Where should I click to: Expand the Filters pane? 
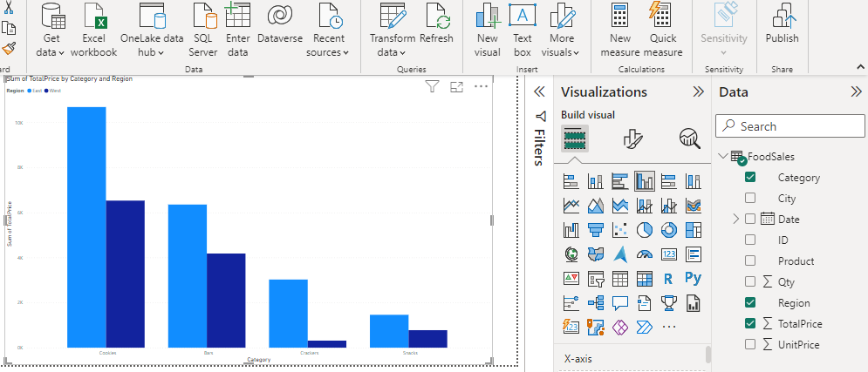(539, 91)
